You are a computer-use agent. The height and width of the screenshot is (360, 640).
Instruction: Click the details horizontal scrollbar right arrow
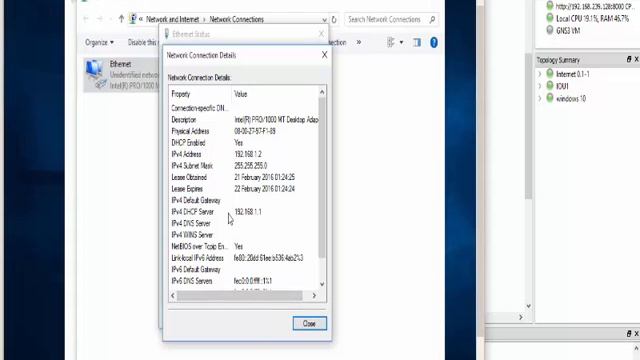[x=314, y=296]
